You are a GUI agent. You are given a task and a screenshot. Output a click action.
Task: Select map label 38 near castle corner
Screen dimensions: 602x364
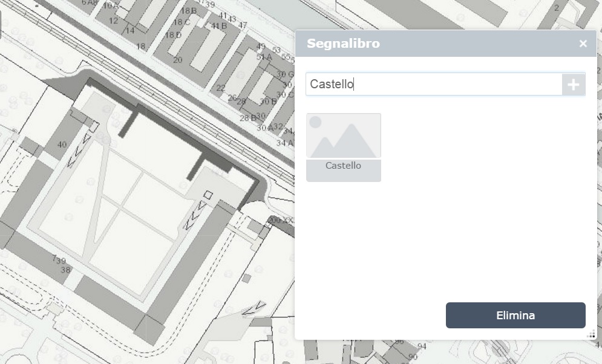[x=65, y=270]
